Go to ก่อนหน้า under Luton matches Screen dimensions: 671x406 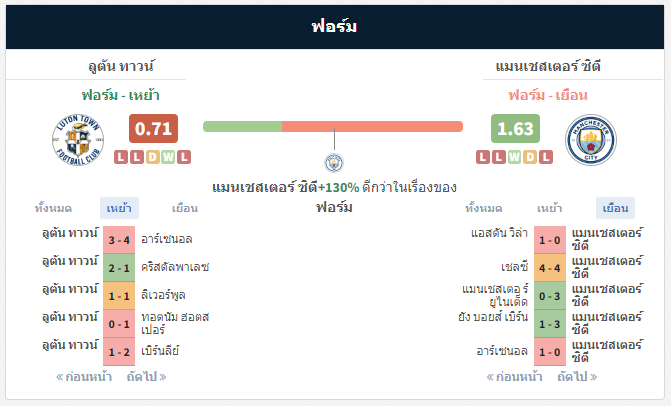84,376
